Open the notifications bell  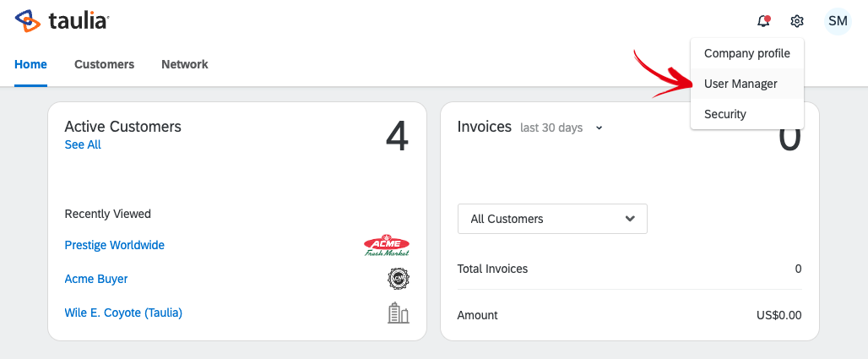click(763, 21)
